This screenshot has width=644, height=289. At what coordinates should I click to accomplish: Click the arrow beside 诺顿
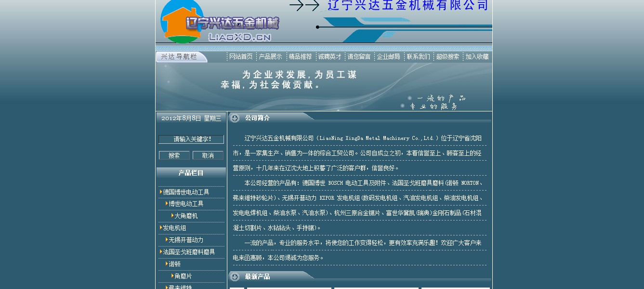tap(167, 264)
